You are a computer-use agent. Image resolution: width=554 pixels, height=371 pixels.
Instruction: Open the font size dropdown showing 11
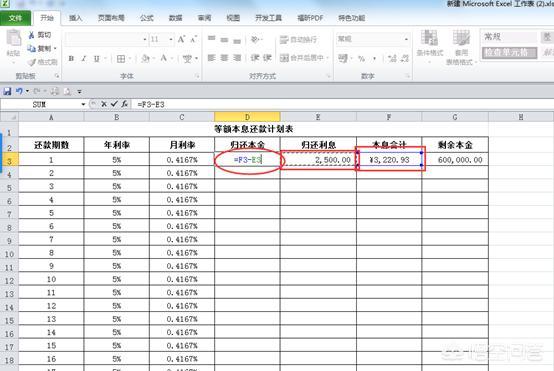point(171,39)
